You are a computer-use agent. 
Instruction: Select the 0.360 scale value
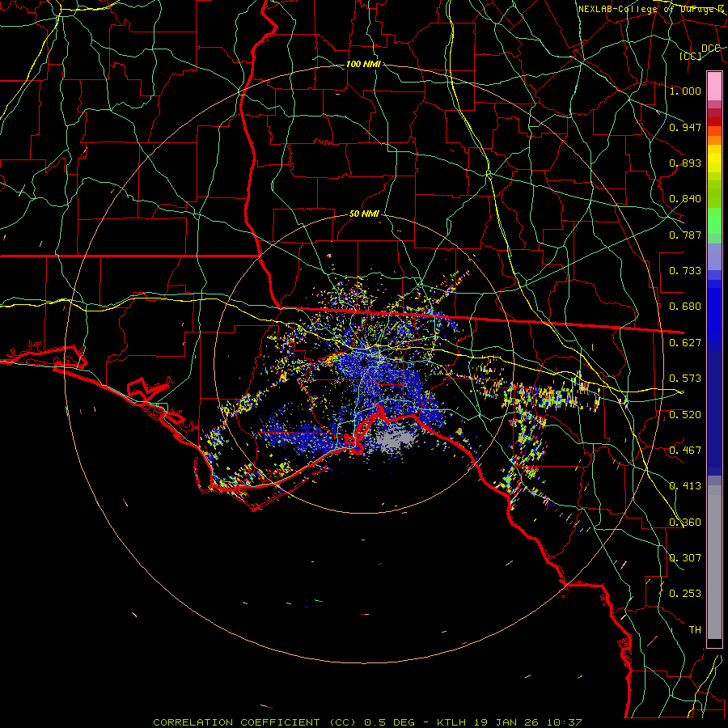tap(685, 523)
